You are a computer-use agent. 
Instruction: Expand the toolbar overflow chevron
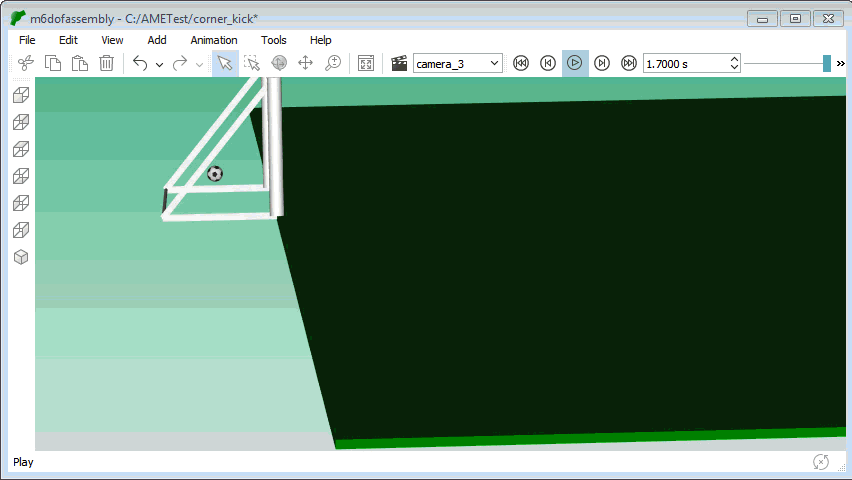841,64
